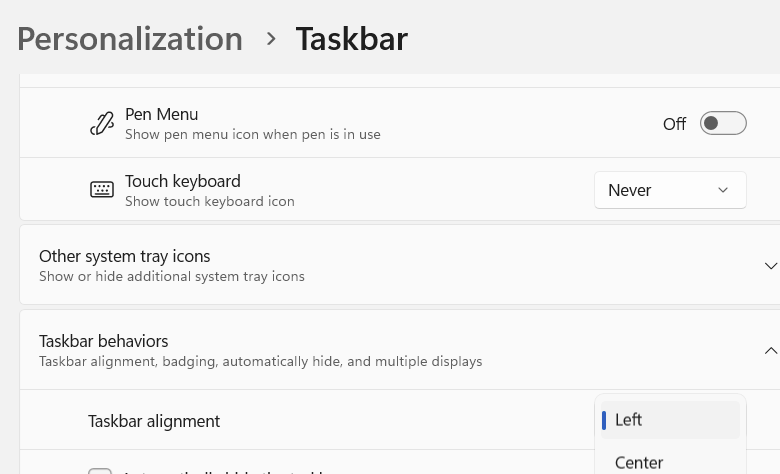Viewport: 780px width, 474px height.
Task: Select Left taskbar alignment option
Action: pos(670,420)
